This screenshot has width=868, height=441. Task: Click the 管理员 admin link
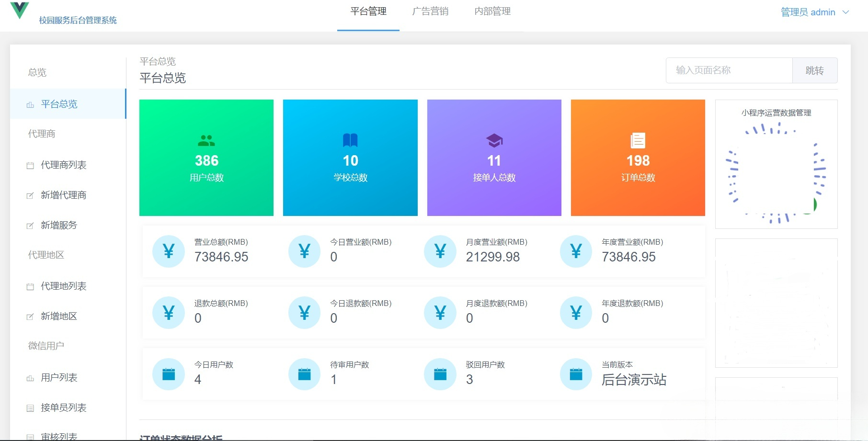tap(808, 12)
